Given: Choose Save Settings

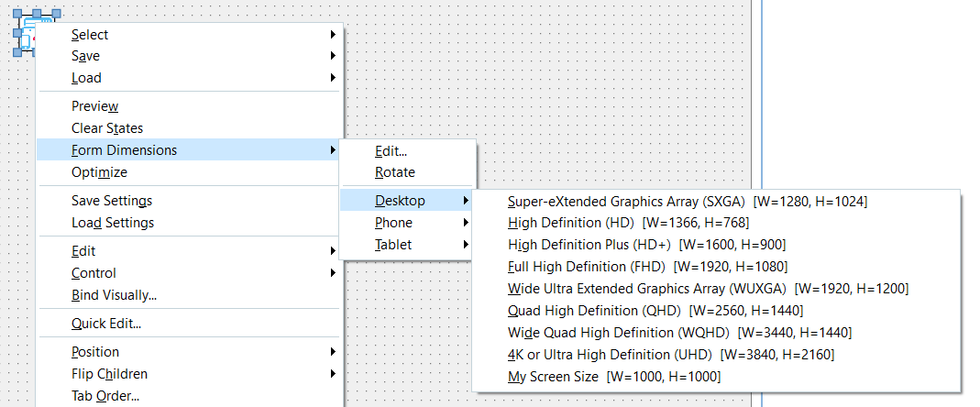Looking at the screenshot, I should pos(190,201).
